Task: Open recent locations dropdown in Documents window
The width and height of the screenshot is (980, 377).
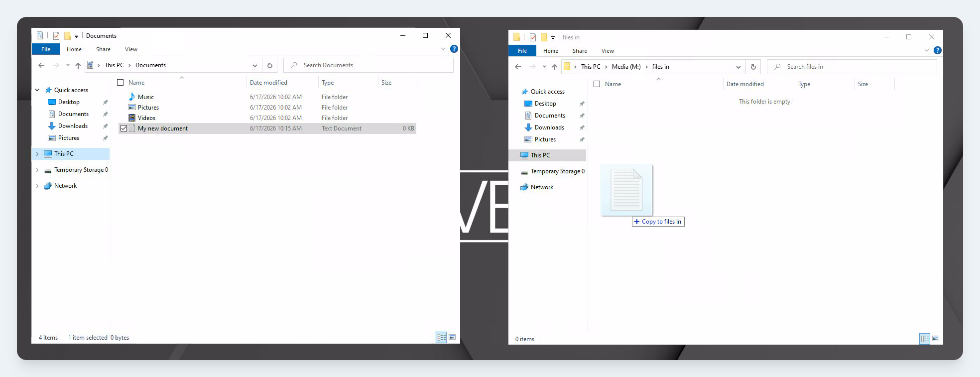Action: click(x=68, y=65)
